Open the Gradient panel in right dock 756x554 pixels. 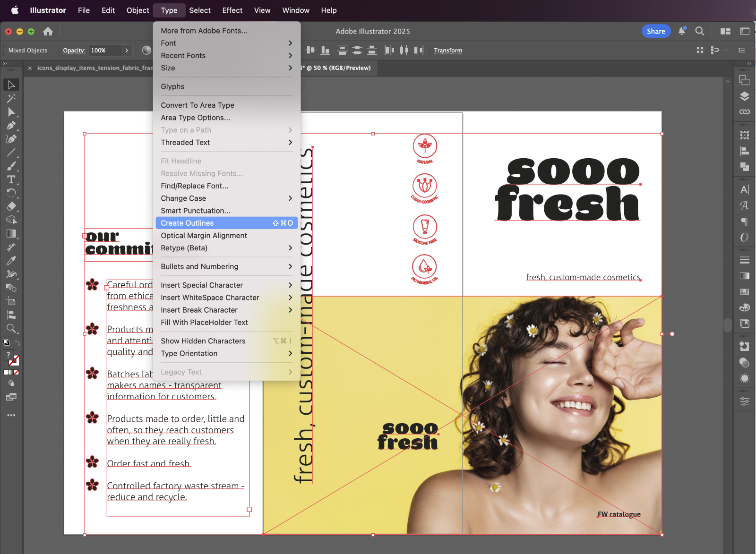[745, 276]
